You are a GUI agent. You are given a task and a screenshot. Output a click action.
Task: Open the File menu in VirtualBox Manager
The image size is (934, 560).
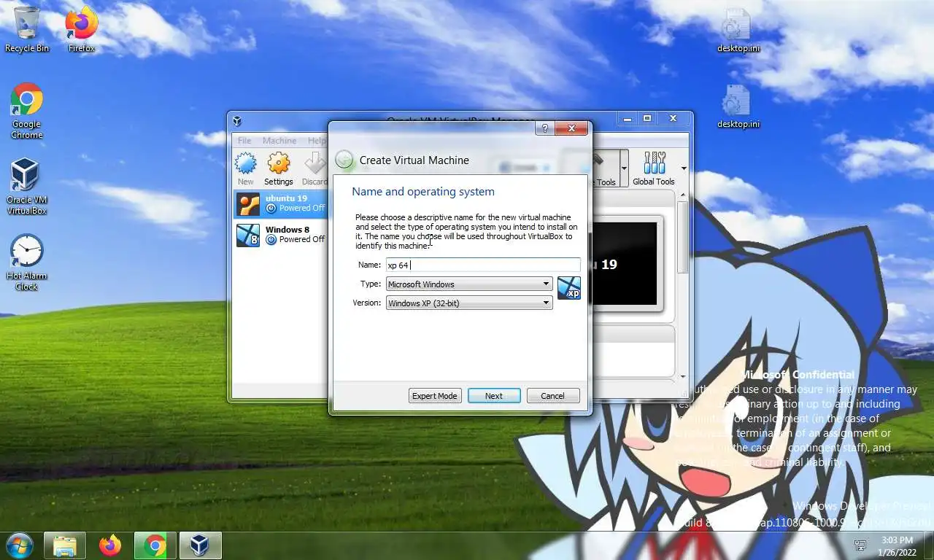tap(244, 141)
